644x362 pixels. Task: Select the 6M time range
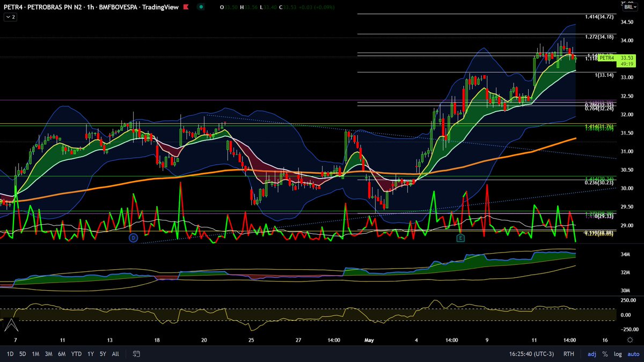click(x=62, y=354)
